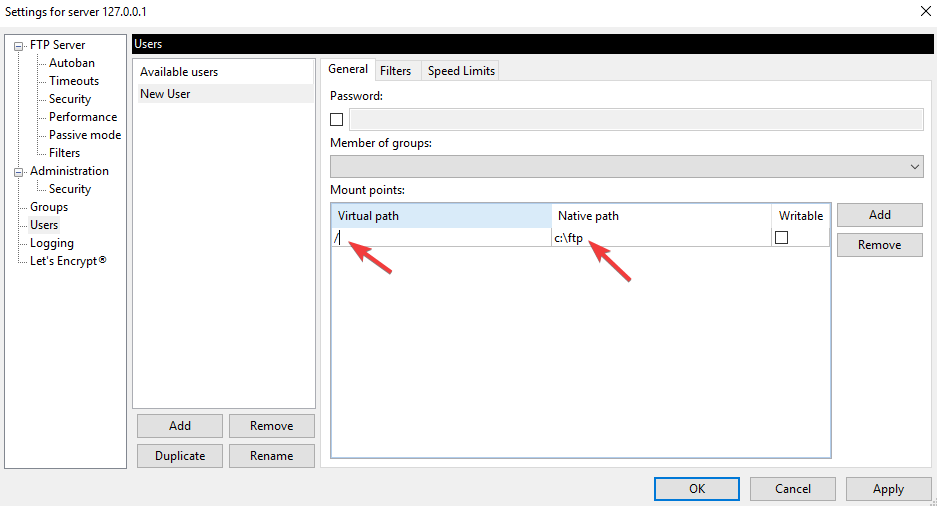937x506 pixels.
Task: Tick the Writable checkbox for c:\ftp
Action: 781,238
